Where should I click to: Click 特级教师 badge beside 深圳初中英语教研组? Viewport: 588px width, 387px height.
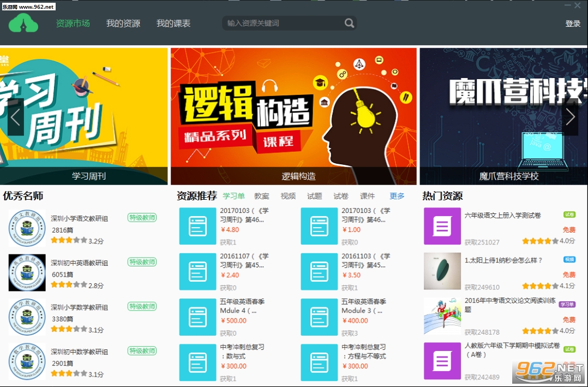coord(142,261)
